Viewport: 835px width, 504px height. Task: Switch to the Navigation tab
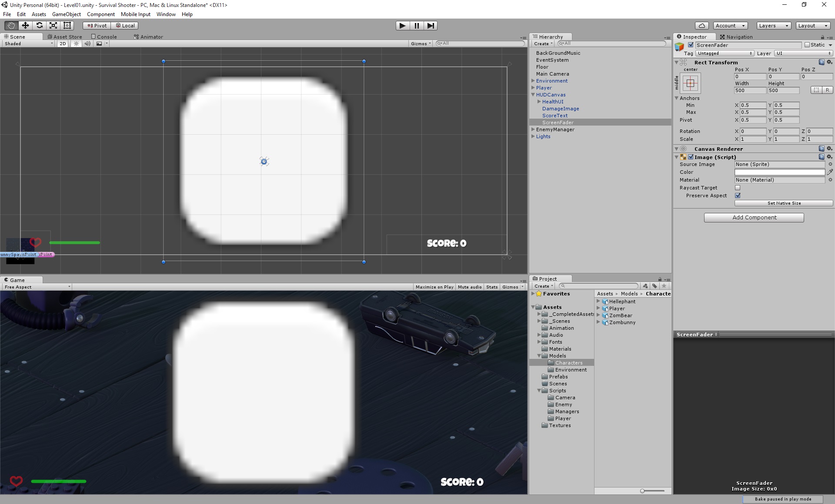pos(736,37)
